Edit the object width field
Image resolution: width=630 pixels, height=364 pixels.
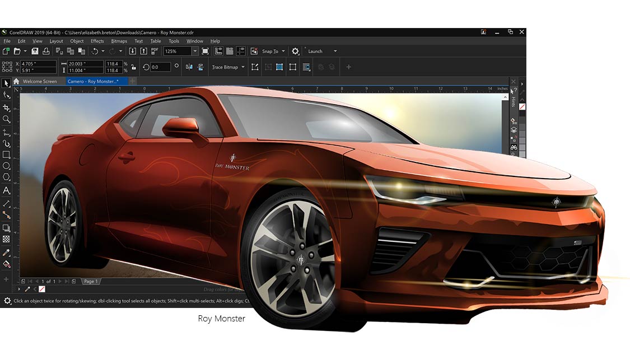(x=85, y=64)
